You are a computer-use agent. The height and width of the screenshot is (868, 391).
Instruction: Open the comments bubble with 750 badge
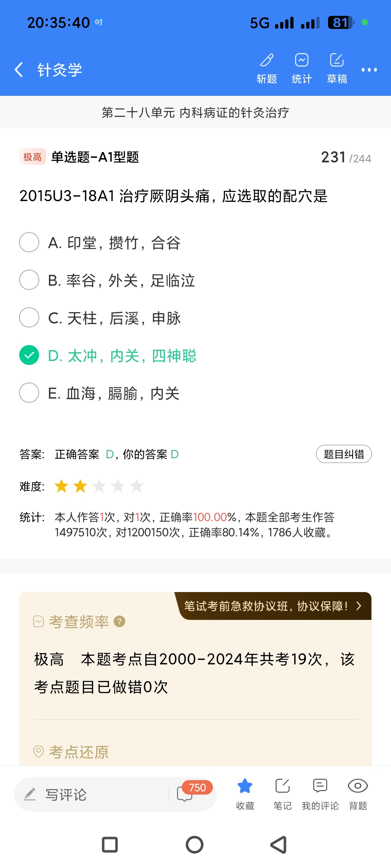click(x=185, y=794)
